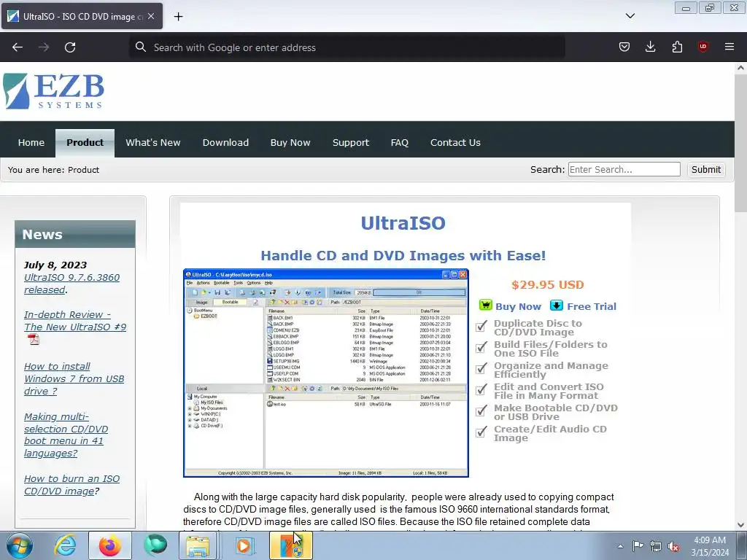Open the media player taskbar icon
The image size is (747, 560).
(x=244, y=545)
